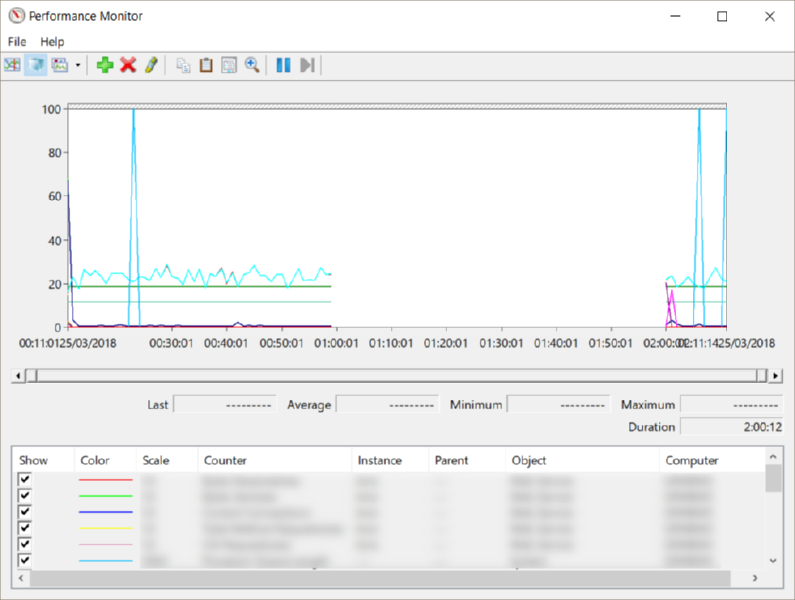Click the counter list scroll-right arrow
795x600 pixels.
click(755, 578)
